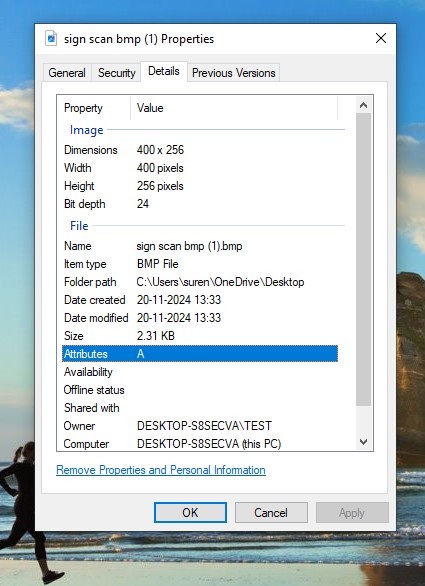Open the Security tab
Screen dimensions: 425x586
coord(116,73)
